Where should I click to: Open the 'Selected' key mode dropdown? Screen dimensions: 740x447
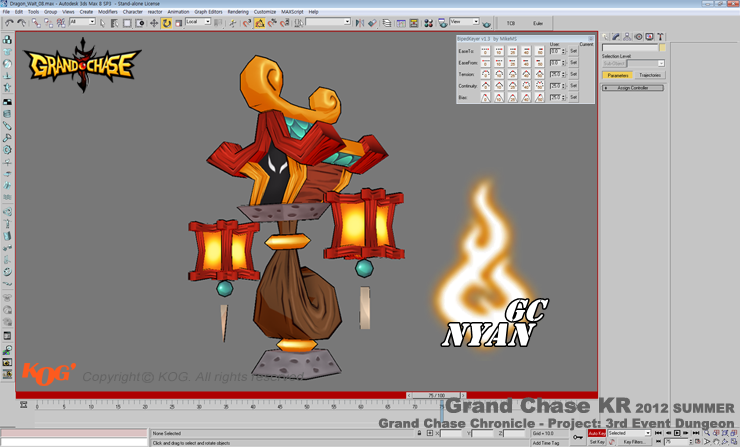629,433
